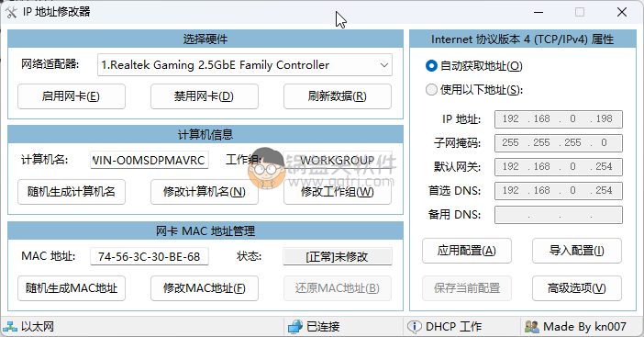Click the 修改工作组(W) button
This screenshot has width=644, height=337.
click(338, 192)
